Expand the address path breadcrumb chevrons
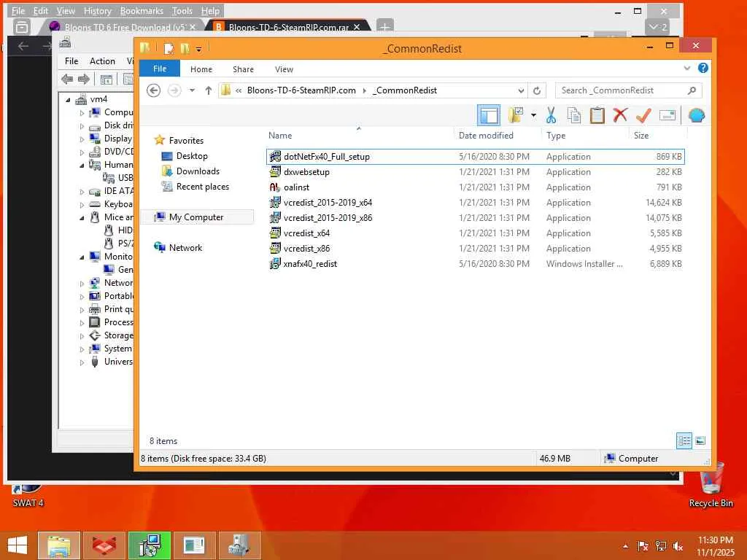The image size is (747, 560). (x=239, y=90)
